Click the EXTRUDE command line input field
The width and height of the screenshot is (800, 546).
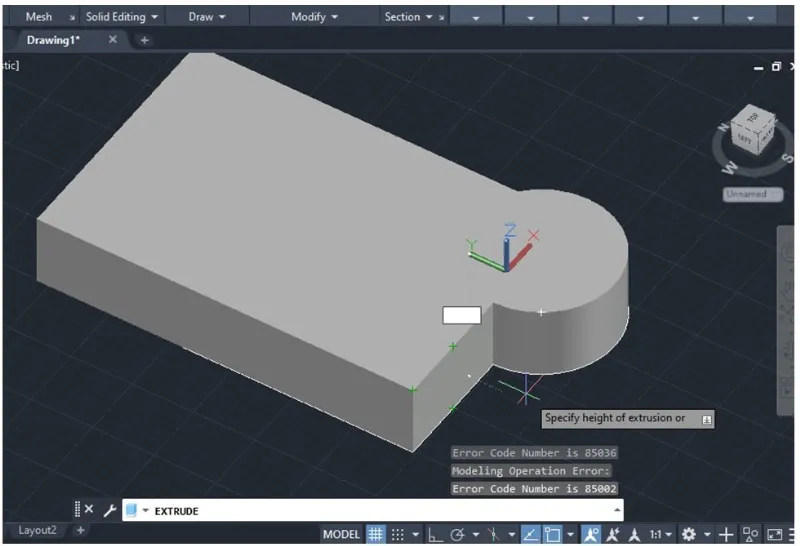coord(372,510)
